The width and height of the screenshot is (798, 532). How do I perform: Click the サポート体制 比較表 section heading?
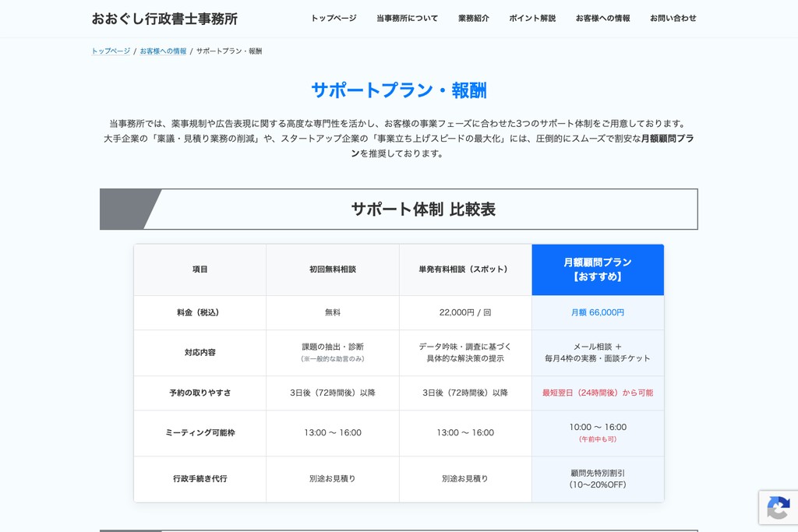click(x=423, y=209)
